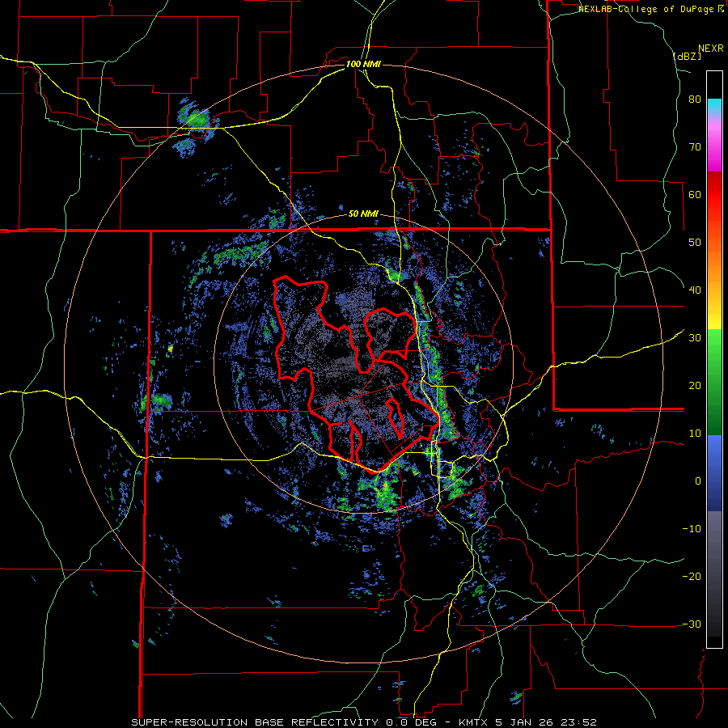Click the 50 NMI range ring label

point(363,214)
